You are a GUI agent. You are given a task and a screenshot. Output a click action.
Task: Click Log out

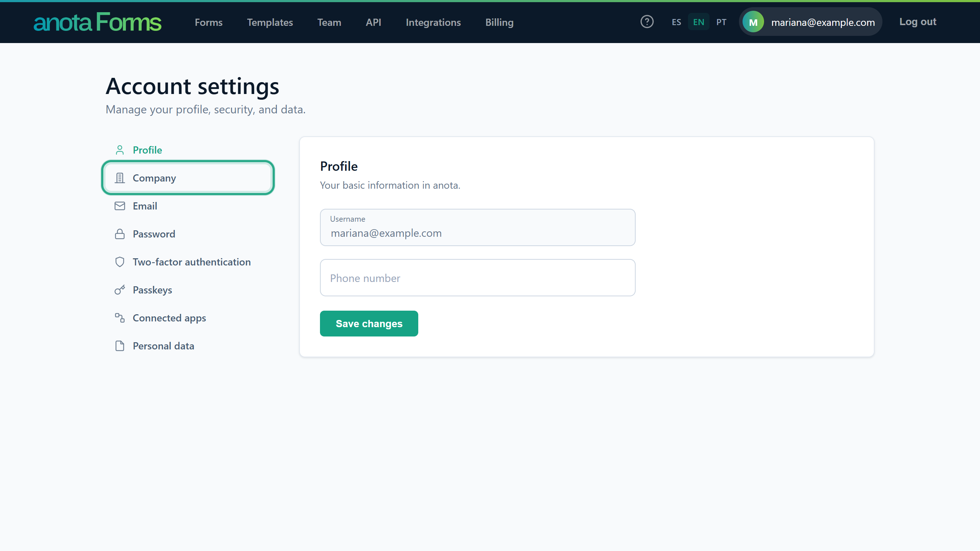(917, 22)
